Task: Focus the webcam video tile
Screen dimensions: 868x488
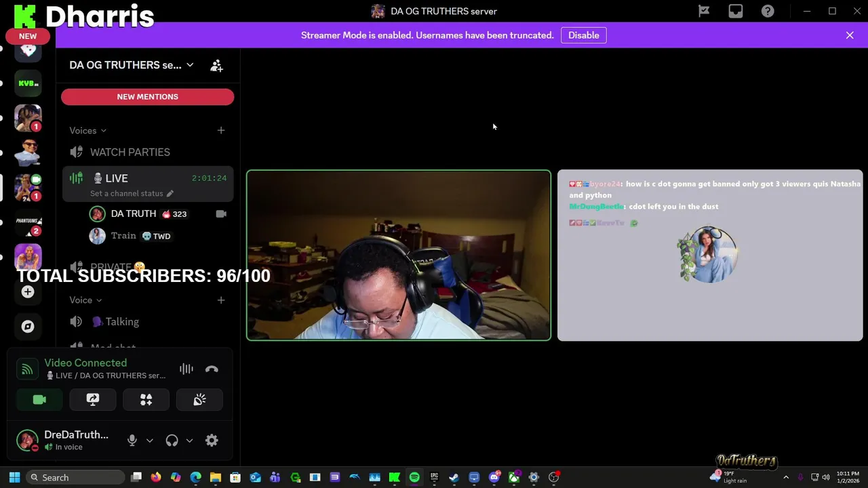Action: pyautogui.click(x=399, y=255)
